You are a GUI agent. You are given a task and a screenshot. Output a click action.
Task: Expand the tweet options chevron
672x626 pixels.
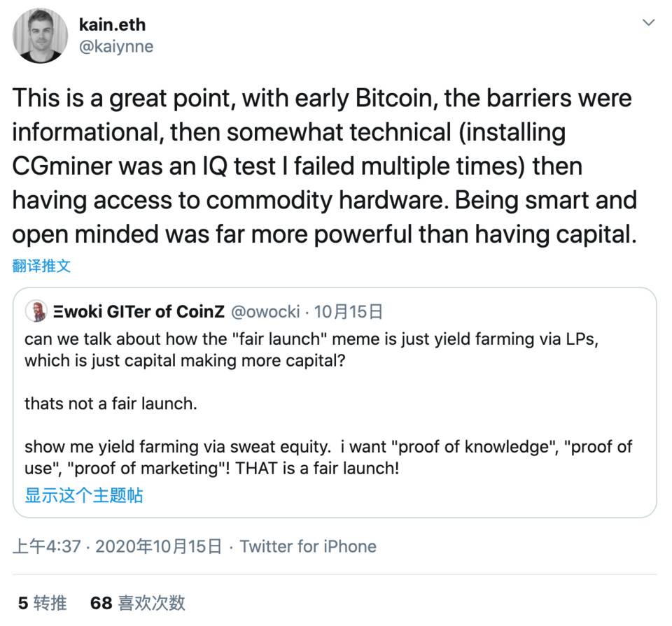point(648,23)
